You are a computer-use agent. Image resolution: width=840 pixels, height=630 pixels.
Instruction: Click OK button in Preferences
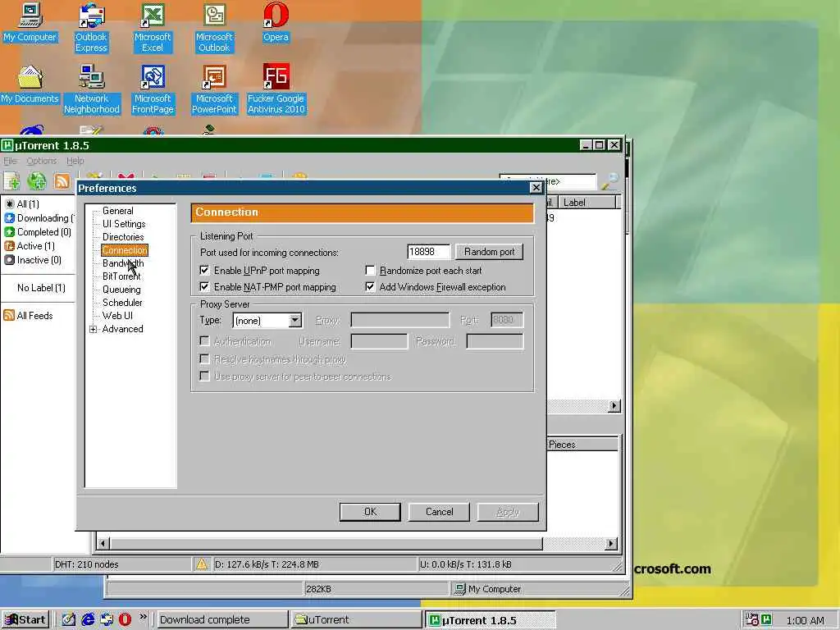pyautogui.click(x=370, y=512)
